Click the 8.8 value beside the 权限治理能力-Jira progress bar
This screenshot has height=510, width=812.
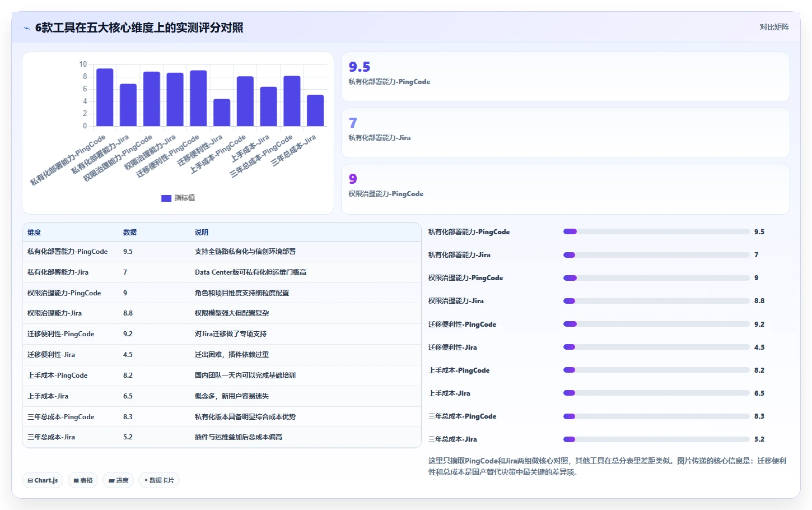coord(759,301)
